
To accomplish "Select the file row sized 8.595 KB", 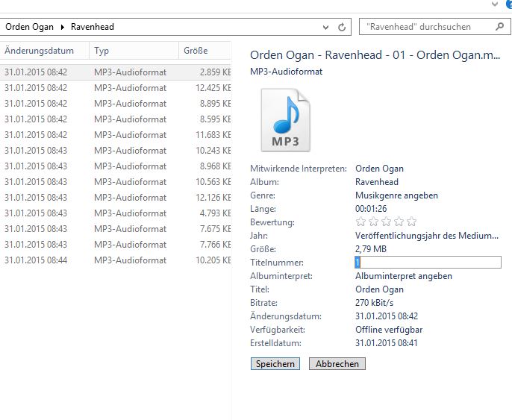I will point(115,119).
